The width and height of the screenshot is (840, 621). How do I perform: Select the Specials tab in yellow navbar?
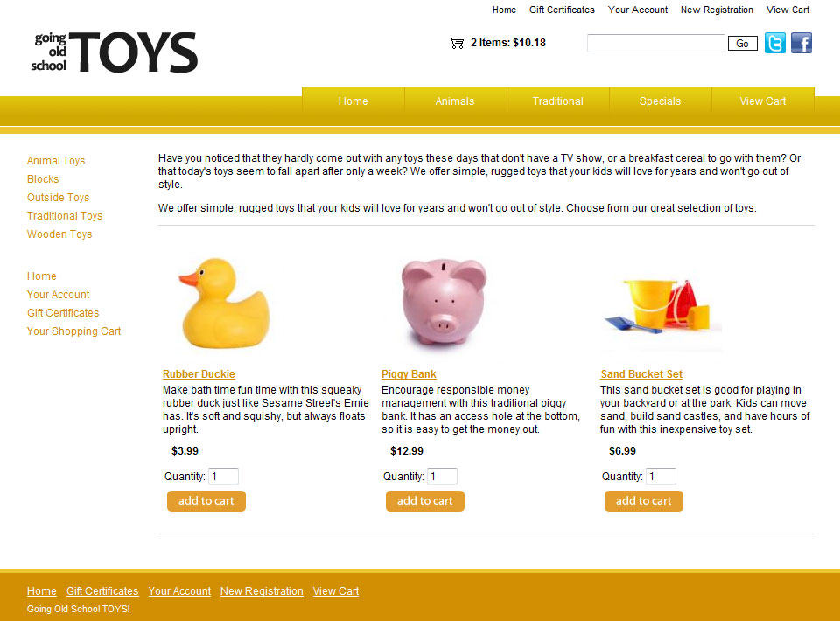(x=660, y=101)
